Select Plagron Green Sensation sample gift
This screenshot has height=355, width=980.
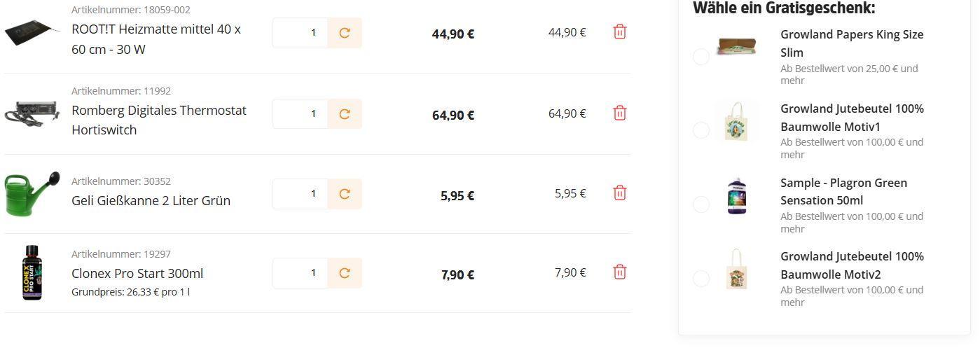tap(701, 204)
